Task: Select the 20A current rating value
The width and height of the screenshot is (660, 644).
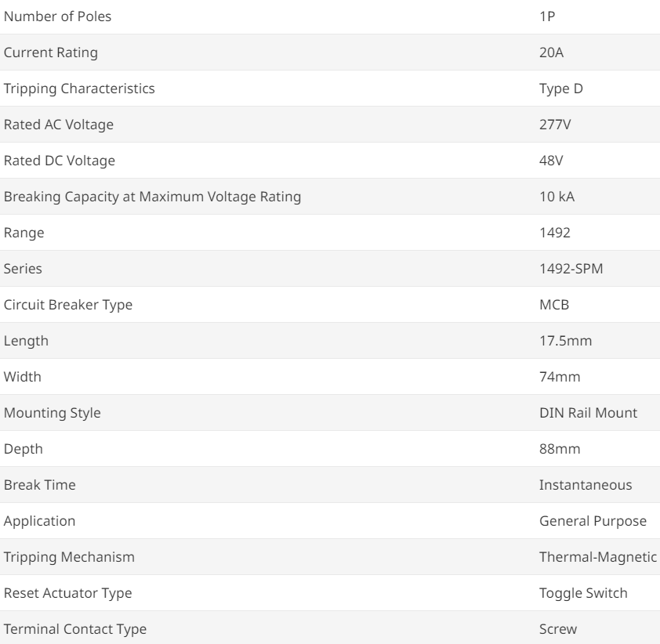Action: click(549, 52)
